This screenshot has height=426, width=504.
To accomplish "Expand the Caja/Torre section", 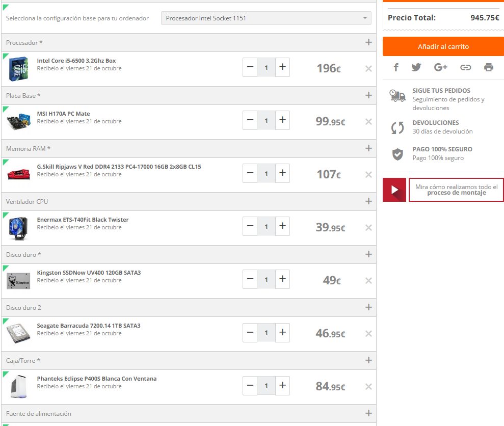I will 368,360.
